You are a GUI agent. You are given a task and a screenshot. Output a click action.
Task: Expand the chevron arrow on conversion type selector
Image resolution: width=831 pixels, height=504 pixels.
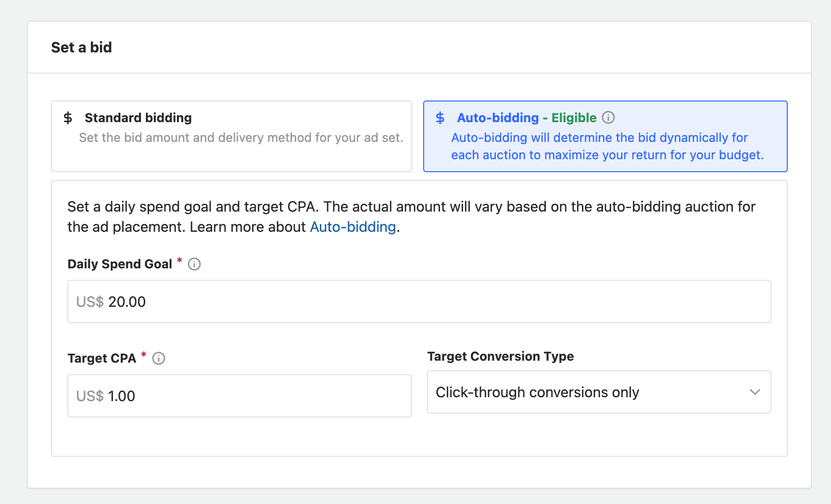(755, 392)
